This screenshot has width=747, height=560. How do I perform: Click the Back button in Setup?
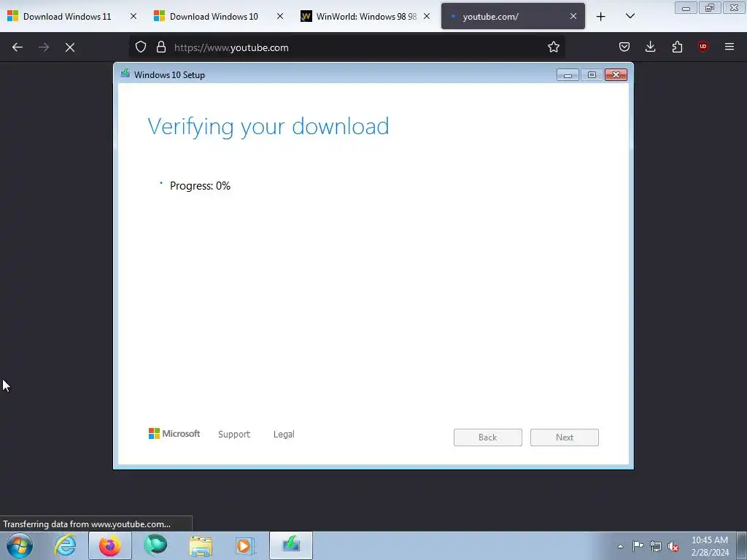point(488,437)
